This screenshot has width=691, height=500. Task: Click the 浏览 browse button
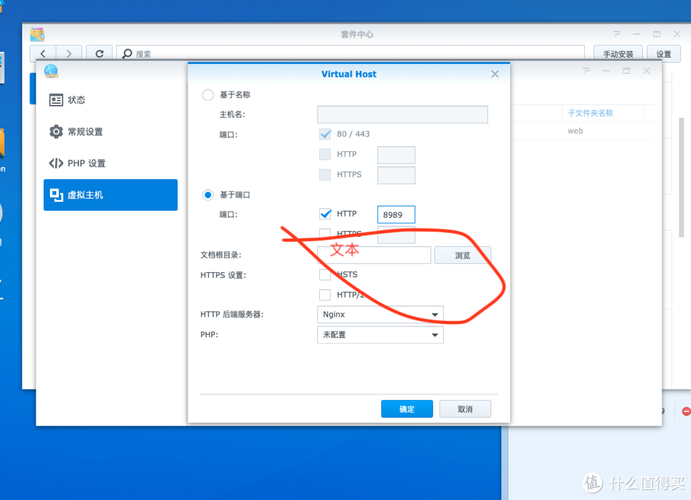point(463,256)
